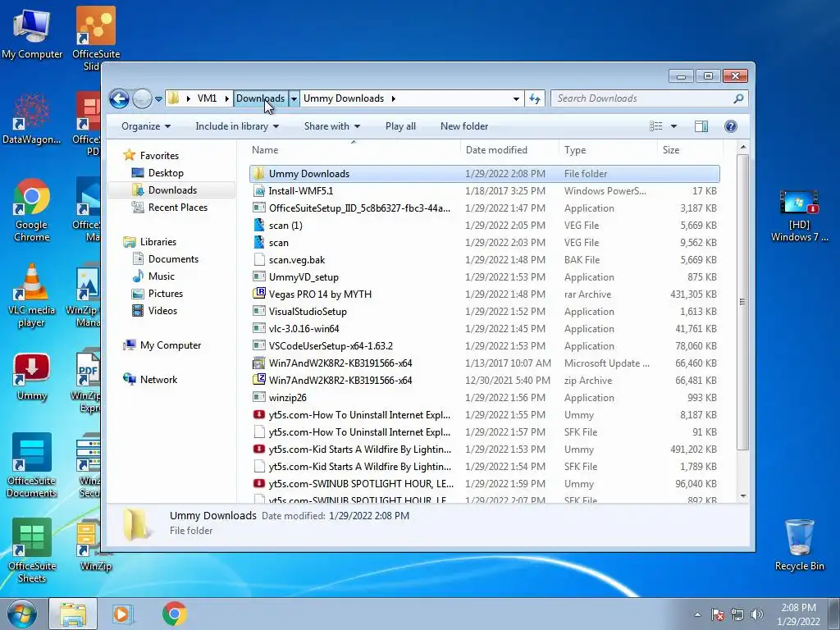Open the Include in library dropdown
840x630 pixels.
click(237, 126)
